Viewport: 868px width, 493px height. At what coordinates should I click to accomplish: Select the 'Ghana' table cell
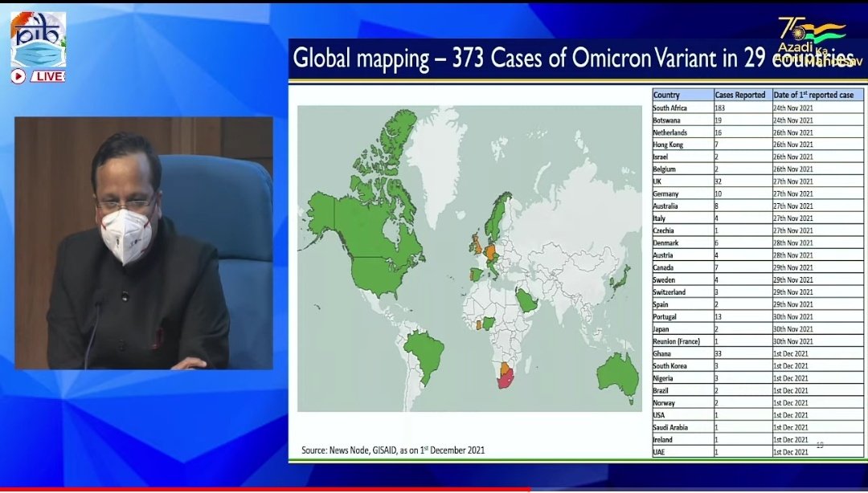point(683,353)
